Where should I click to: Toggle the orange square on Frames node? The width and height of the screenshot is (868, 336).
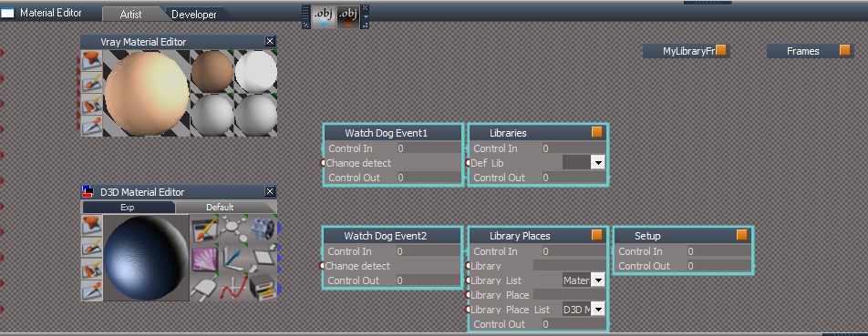[844, 50]
